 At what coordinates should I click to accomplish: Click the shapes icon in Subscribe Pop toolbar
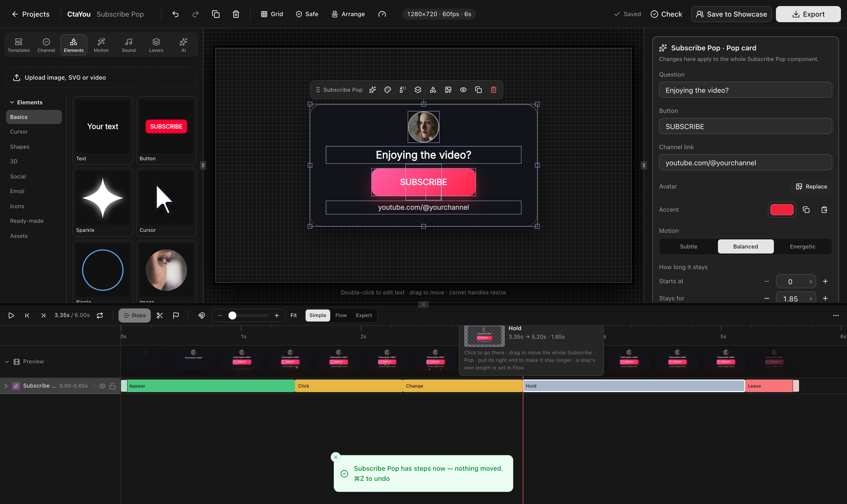coord(433,90)
